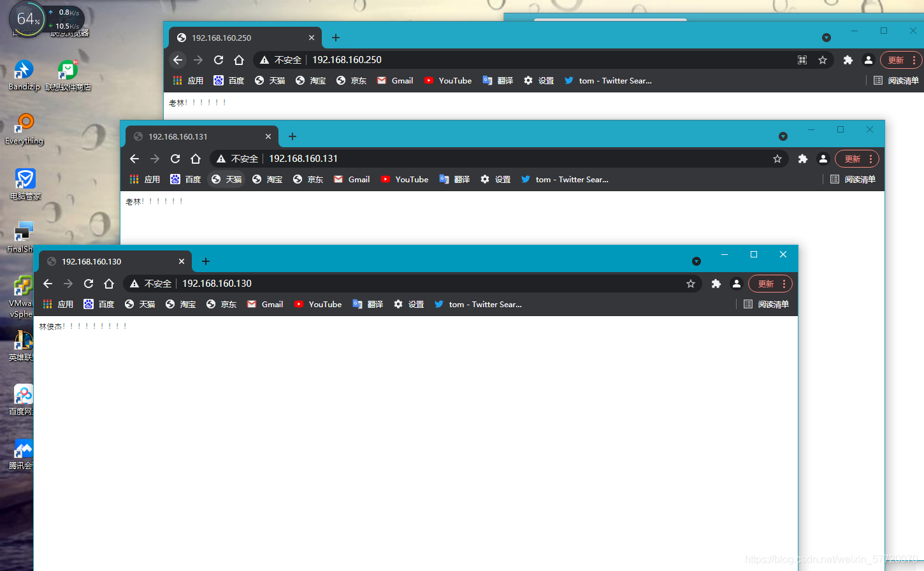Open Bandizip desktop shortcut

[x=24, y=75]
